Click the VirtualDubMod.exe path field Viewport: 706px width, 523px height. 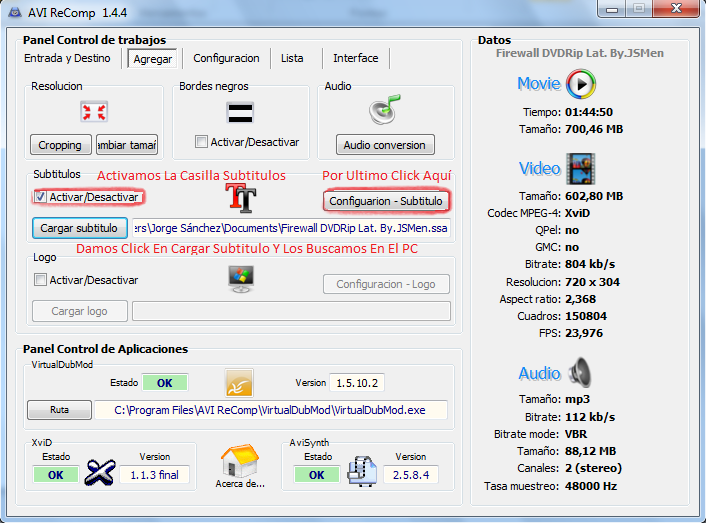point(271,410)
